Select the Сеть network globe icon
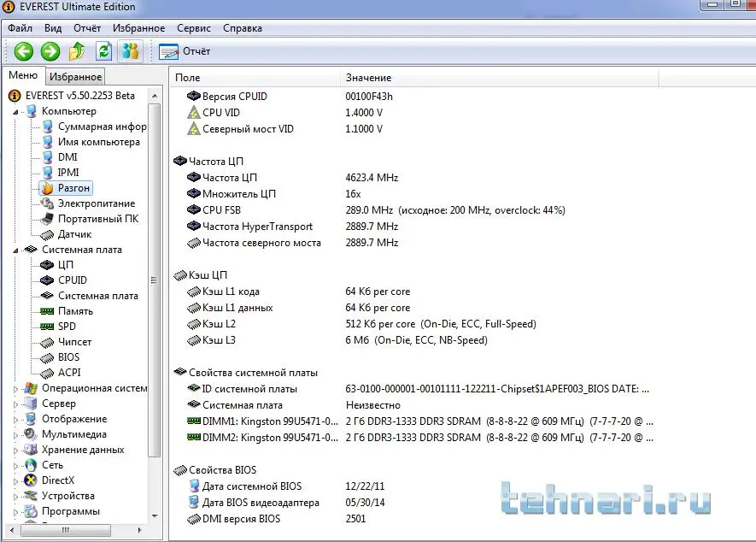The image size is (756, 542). [x=31, y=465]
